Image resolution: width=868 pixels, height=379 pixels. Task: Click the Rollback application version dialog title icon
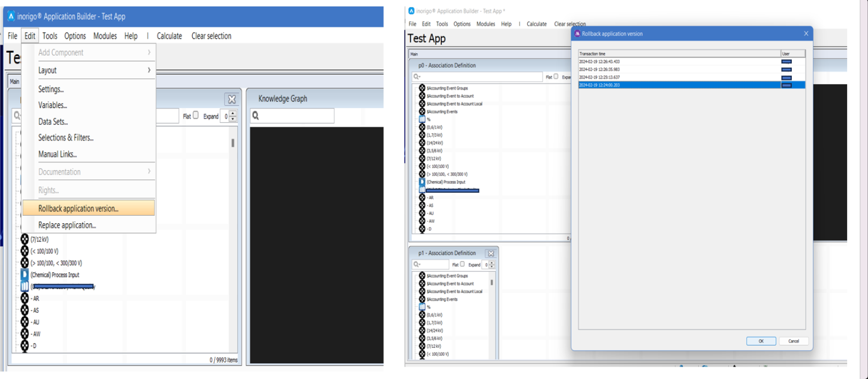point(578,34)
